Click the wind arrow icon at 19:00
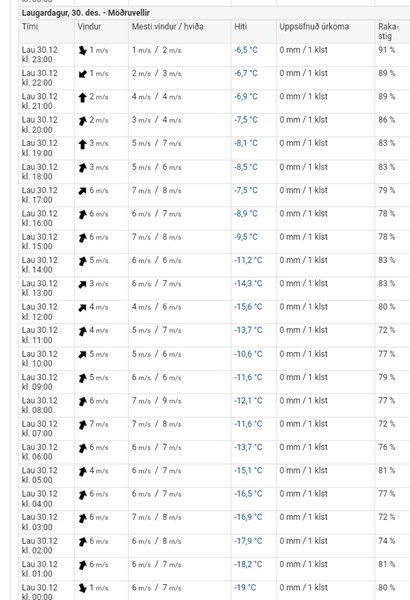Screen dimensions: 410x600 [x=82, y=144]
